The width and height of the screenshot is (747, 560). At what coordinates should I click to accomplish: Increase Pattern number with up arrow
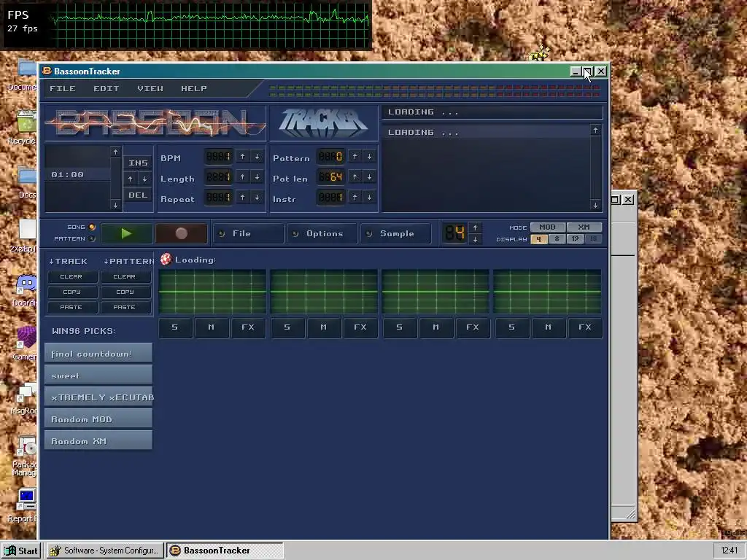point(355,157)
